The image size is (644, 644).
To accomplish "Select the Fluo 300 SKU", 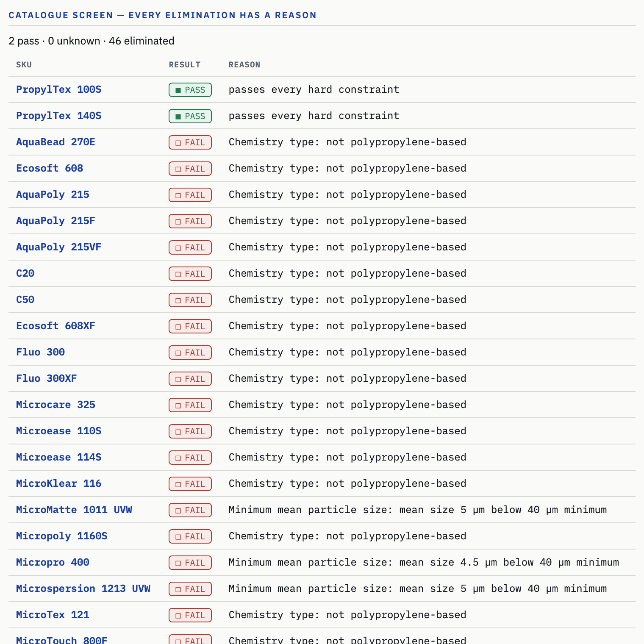I will 40,352.
